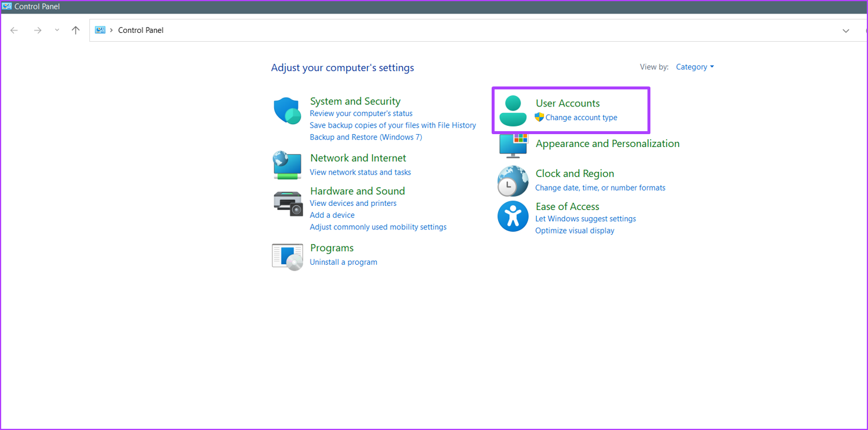Open System and Security category

(x=355, y=101)
